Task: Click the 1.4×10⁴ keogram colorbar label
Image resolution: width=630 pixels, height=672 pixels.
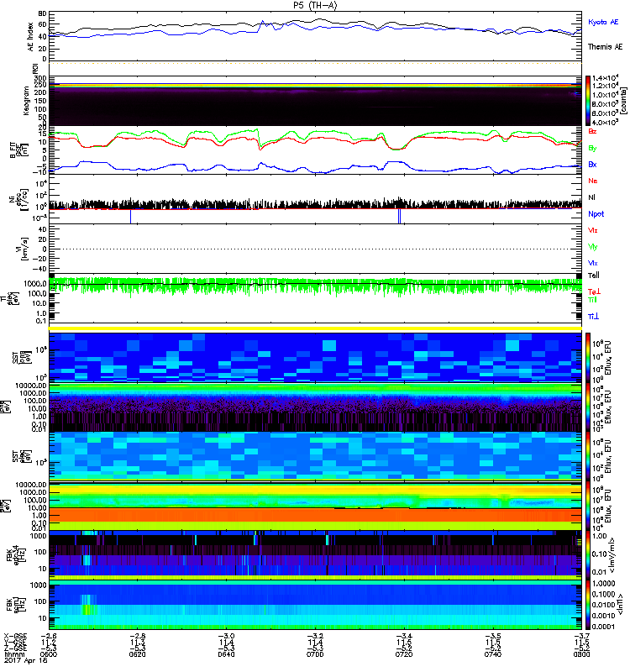Action: point(605,78)
